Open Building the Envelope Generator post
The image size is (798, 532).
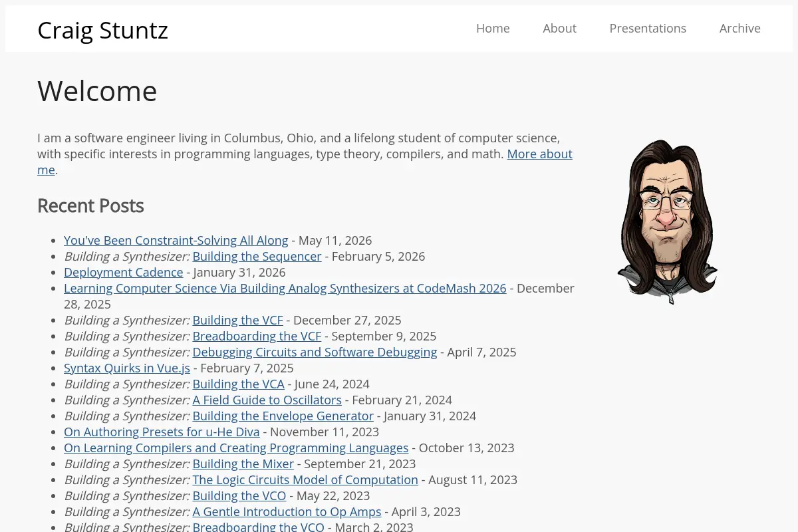click(x=283, y=416)
